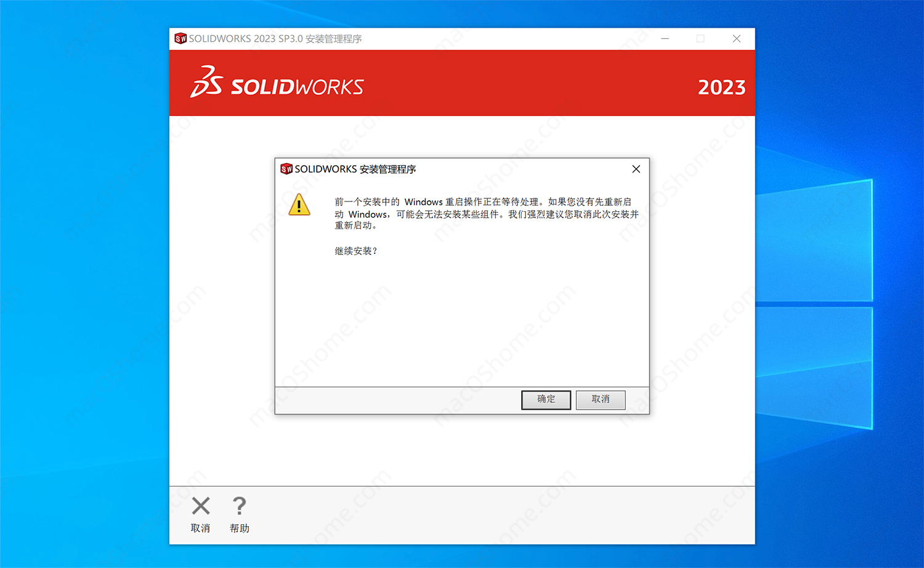Click the SW icon in the dialog title bar
The width and height of the screenshot is (924, 568).
tap(286, 169)
